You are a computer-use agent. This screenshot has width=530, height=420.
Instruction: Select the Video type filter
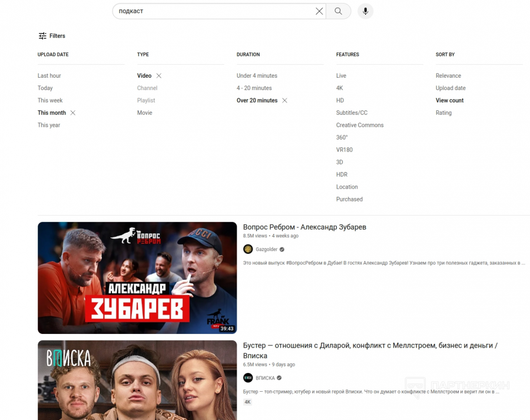point(144,76)
